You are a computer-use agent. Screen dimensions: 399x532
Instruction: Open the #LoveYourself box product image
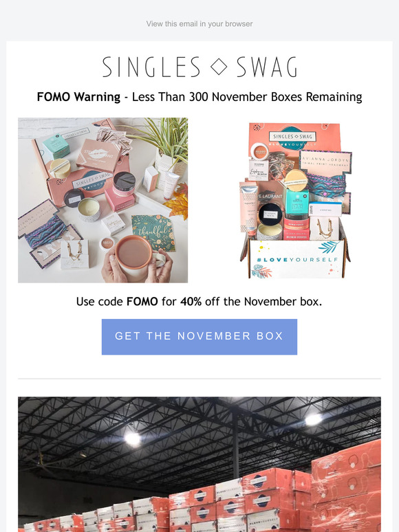click(x=295, y=200)
